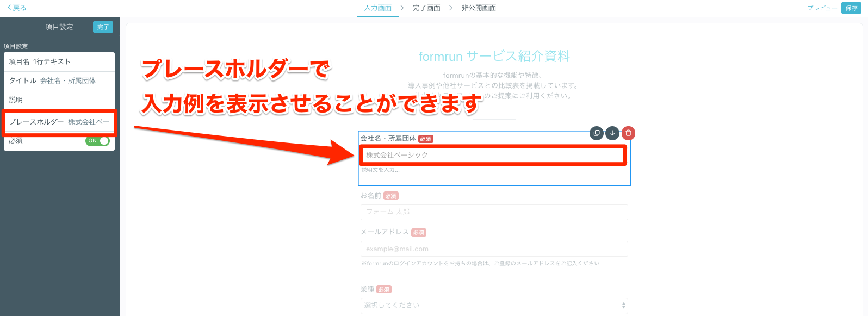This screenshot has width=868, height=316.
Task: Click the お名前 input field
Action: pyautogui.click(x=494, y=212)
